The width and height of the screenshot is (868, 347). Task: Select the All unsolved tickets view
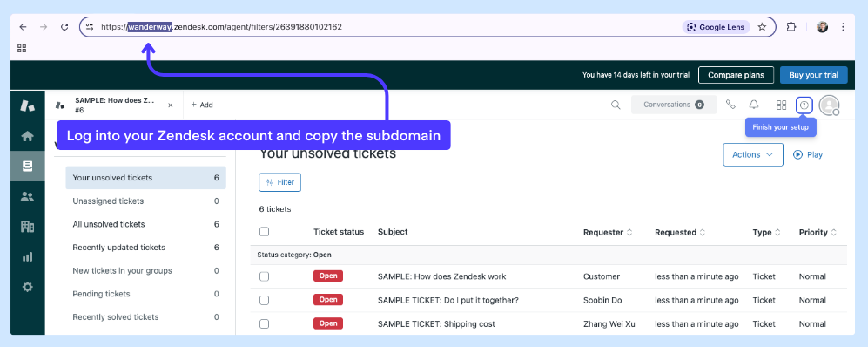click(145, 224)
